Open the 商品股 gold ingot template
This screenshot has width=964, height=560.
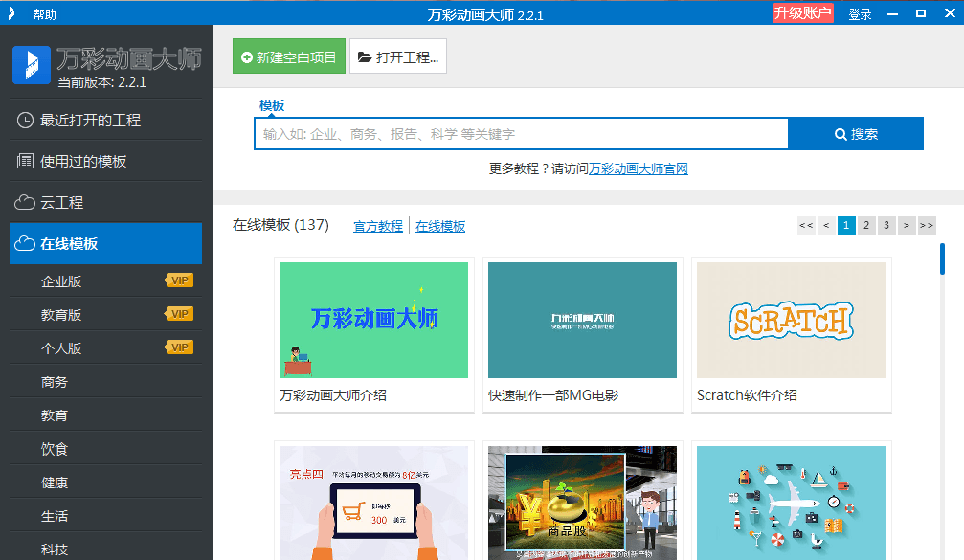[x=582, y=503]
